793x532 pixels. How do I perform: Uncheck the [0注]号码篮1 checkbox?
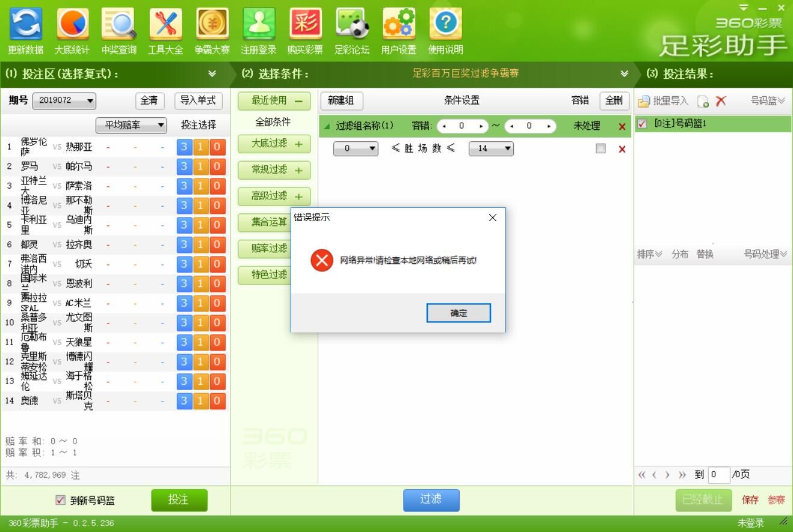point(642,123)
